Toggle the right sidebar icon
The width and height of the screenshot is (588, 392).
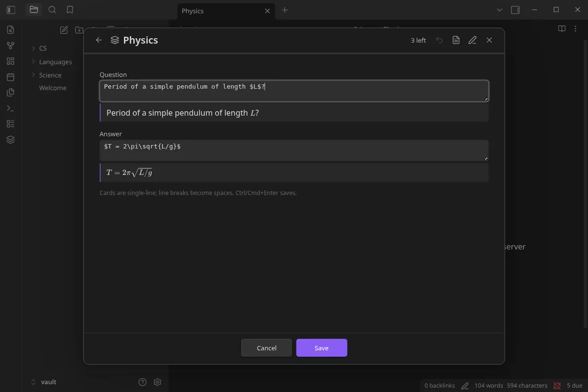point(515,10)
